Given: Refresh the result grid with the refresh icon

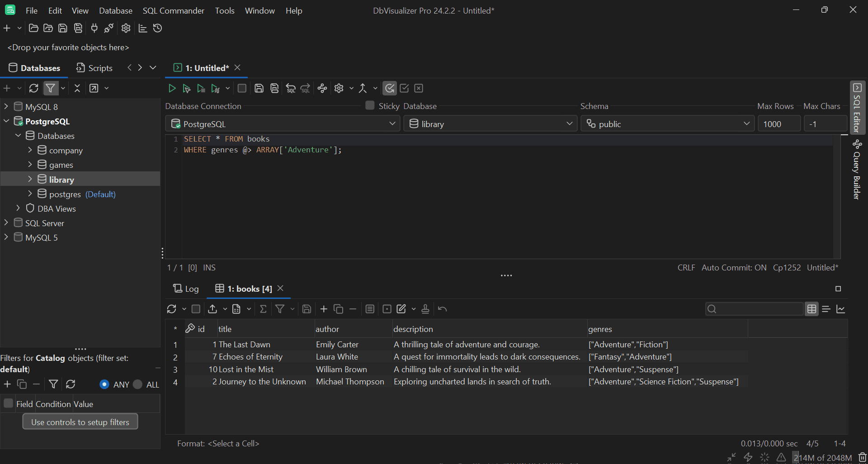Looking at the screenshot, I should (172, 309).
